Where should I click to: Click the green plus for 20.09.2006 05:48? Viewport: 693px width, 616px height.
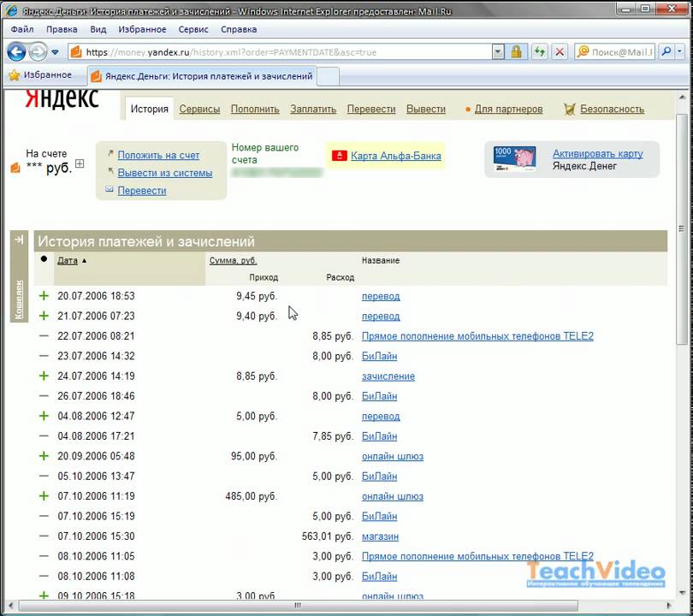pos(44,456)
